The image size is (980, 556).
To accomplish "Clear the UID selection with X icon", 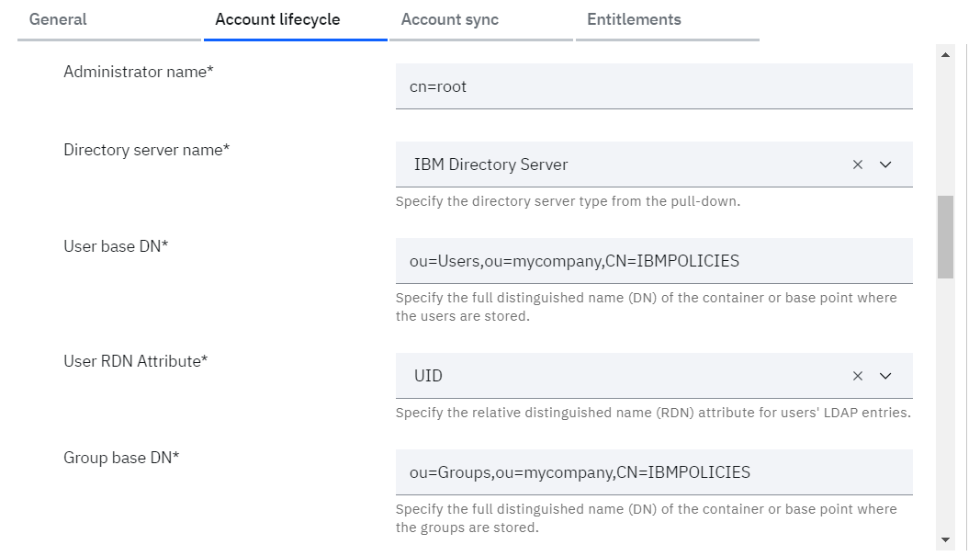I will (x=858, y=376).
